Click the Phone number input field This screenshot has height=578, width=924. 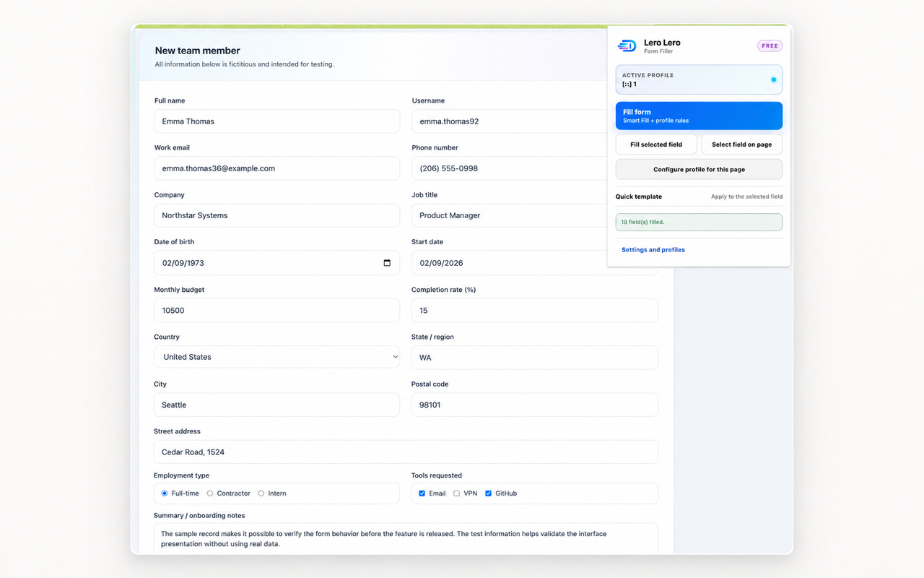click(x=509, y=168)
